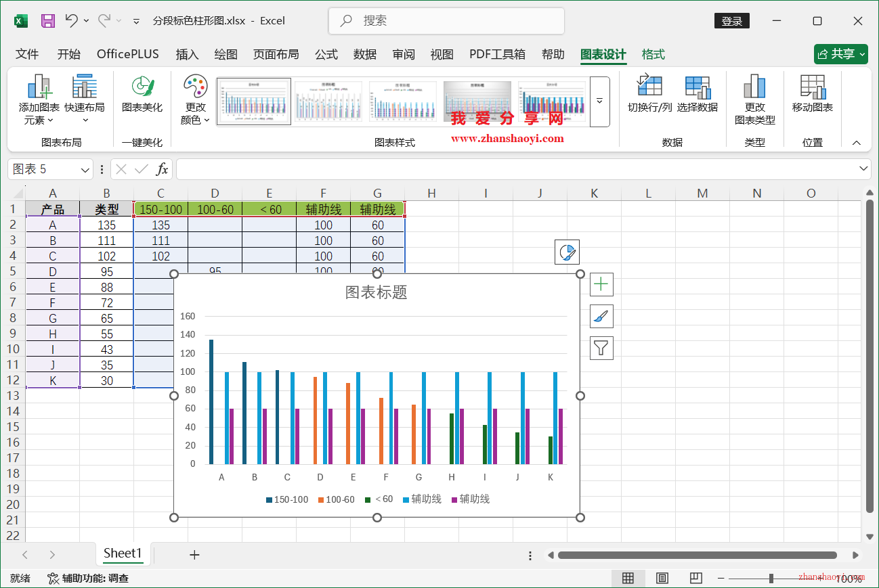Switch to the 格式 ribbon tab

(652, 54)
